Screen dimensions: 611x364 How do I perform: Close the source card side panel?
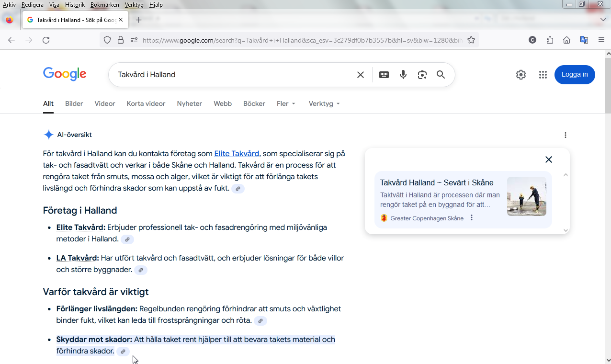[x=549, y=159]
